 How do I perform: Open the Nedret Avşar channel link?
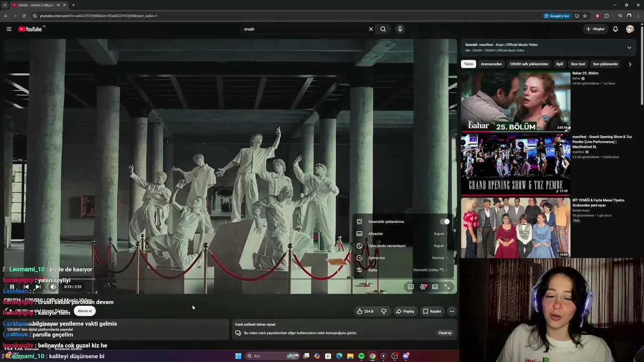click(x=581, y=211)
